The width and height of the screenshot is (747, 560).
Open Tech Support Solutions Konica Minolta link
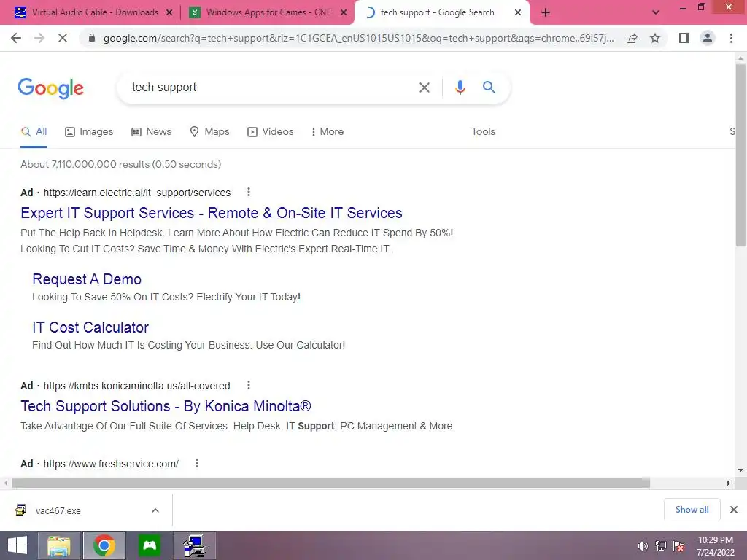166,406
